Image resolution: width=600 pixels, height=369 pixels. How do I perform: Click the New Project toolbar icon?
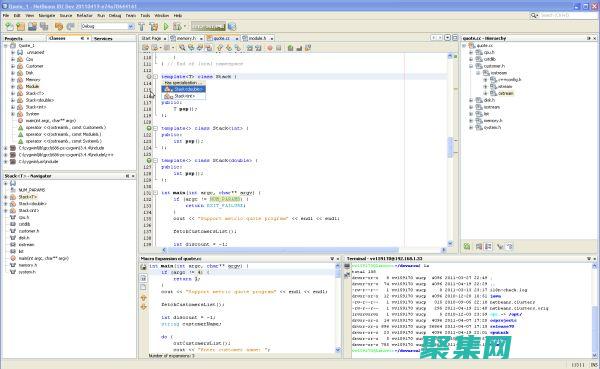[21, 26]
